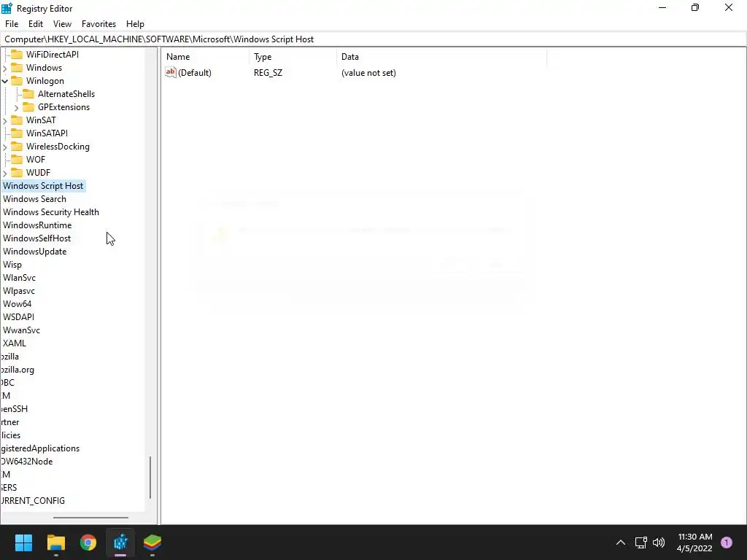Click the WUDF folder icon

[x=17, y=172]
